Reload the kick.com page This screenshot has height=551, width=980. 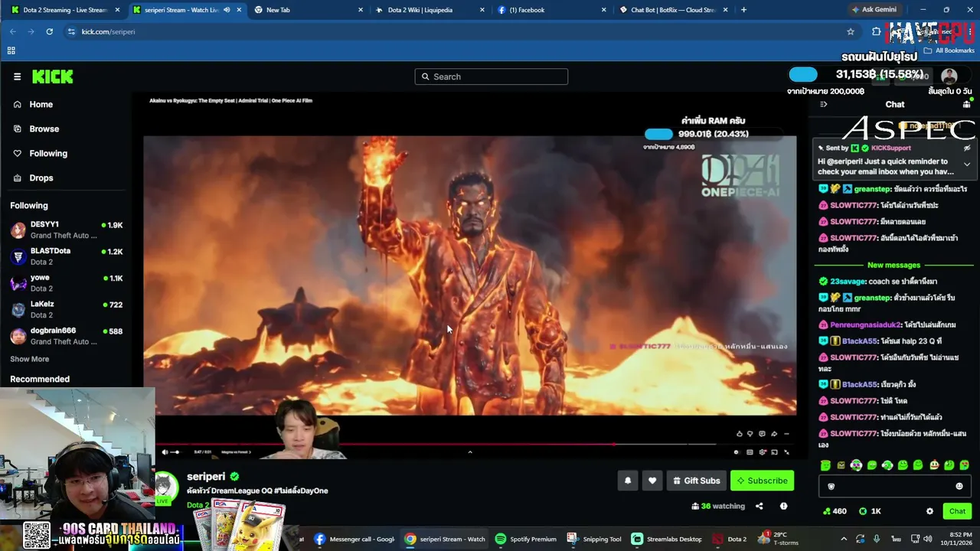pos(49,31)
